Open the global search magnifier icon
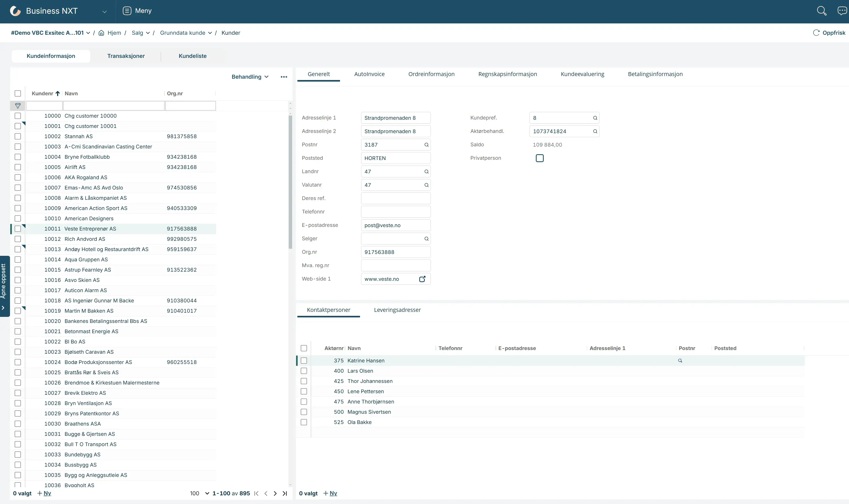This screenshot has width=849, height=504. coord(821,11)
